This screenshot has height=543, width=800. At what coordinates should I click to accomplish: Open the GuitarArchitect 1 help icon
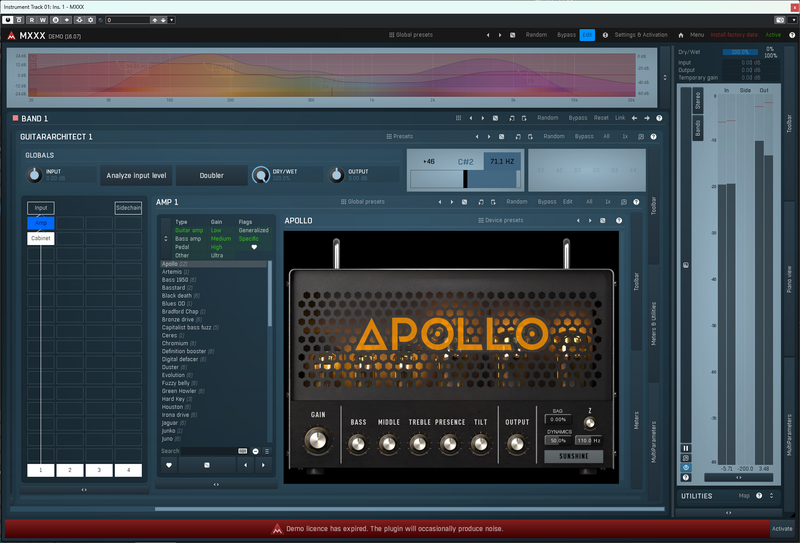point(653,137)
